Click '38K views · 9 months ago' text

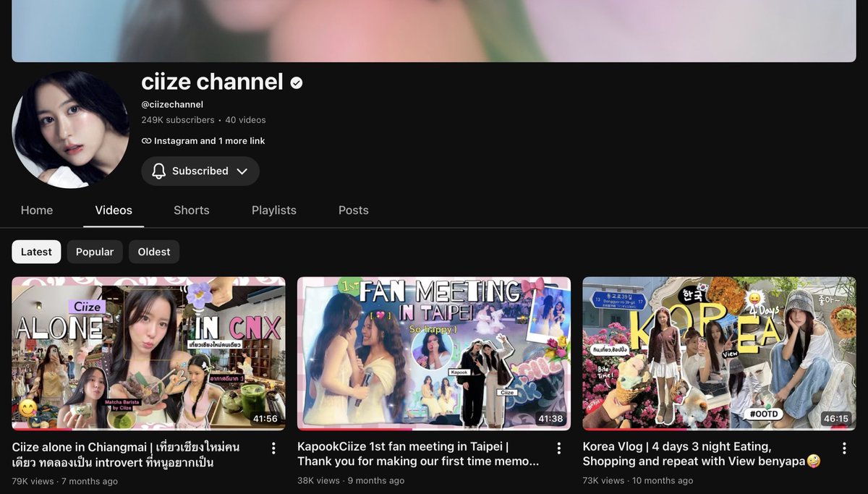point(351,481)
